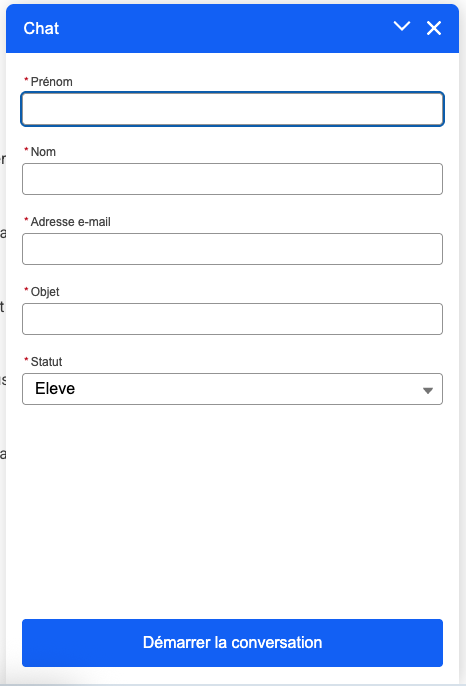The height and width of the screenshot is (686, 466).
Task: Click the red asterisk beside Adresse e-mail
Action: (x=26, y=220)
